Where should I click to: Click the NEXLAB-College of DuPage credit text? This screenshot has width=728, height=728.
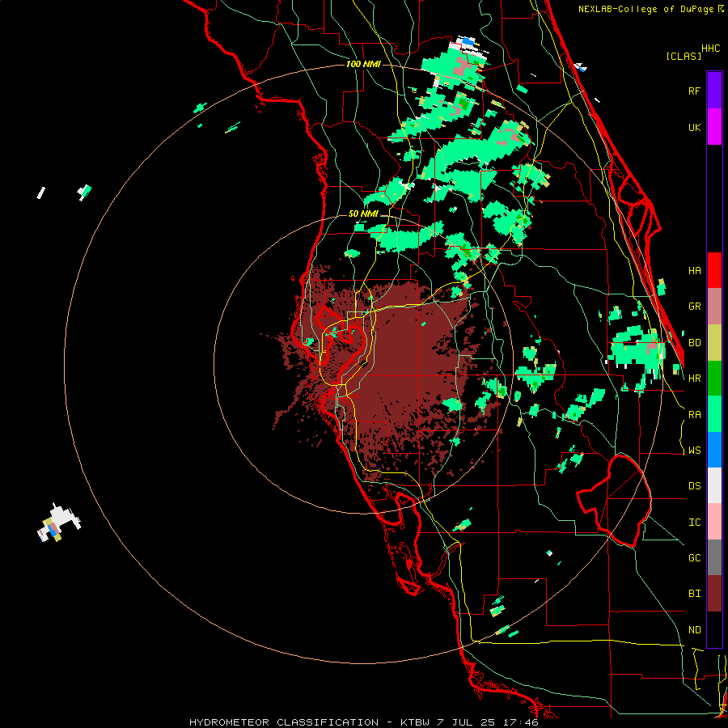click(647, 9)
